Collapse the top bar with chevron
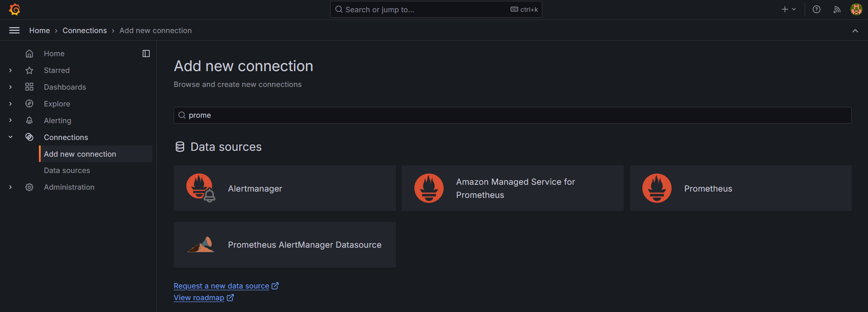This screenshot has width=868, height=312. 855,31
